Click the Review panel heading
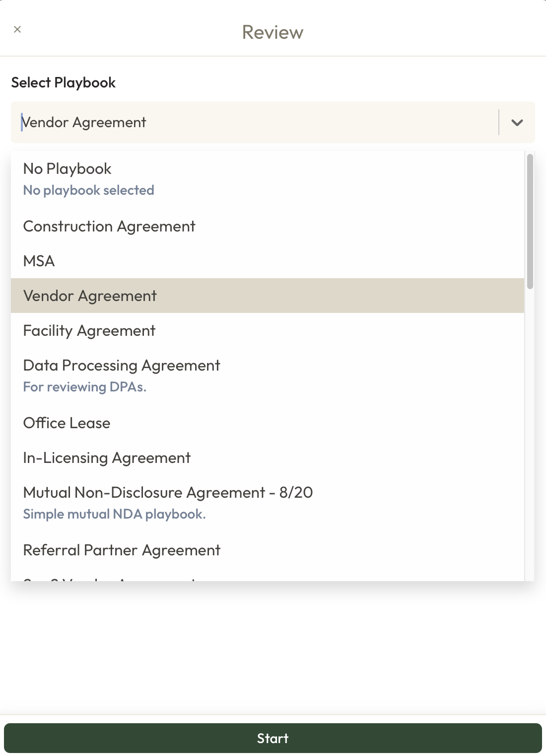This screenshot has width=546, height=756. tap(273, 32)
